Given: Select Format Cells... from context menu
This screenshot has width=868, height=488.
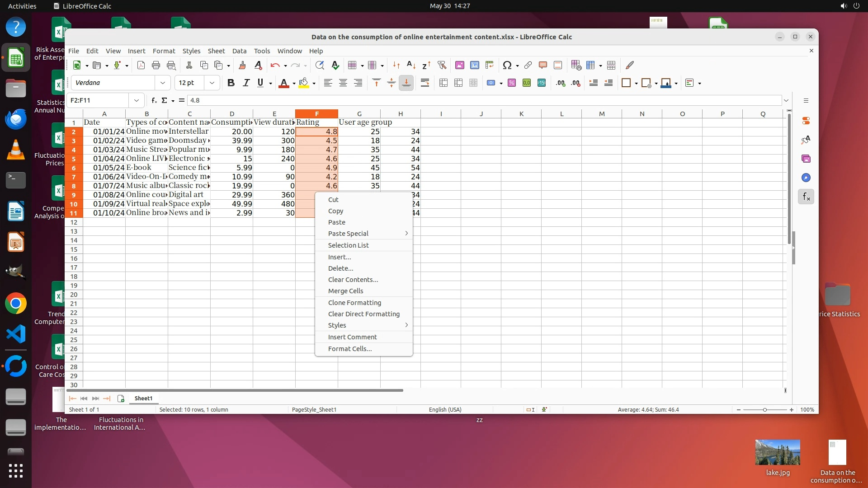Looking at the screenshot, I should point(349,349).
